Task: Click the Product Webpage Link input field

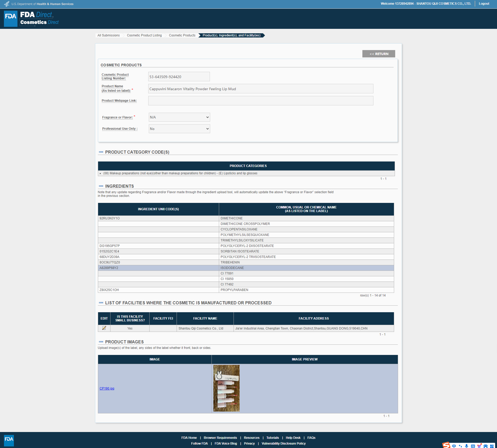Action: (x=261, y=101)
